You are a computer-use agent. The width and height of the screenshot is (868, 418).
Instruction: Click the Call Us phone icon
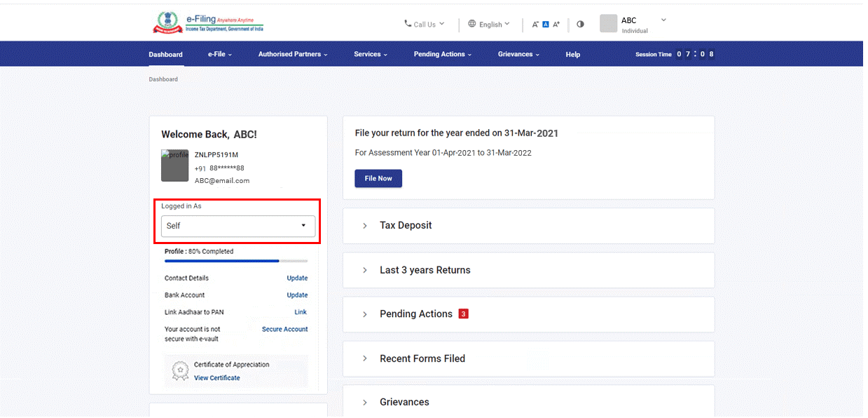pos(408,24)
